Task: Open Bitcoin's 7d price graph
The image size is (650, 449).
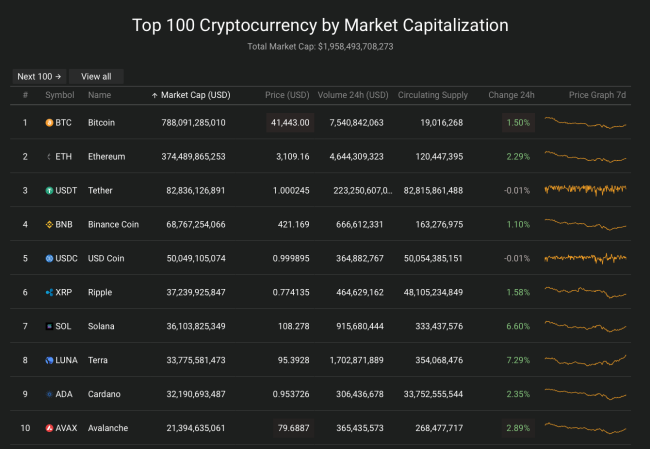Action: click(x=585, y=123)
